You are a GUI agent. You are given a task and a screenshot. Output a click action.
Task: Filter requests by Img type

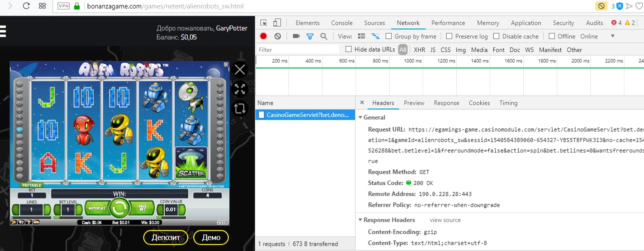point(460,49)
